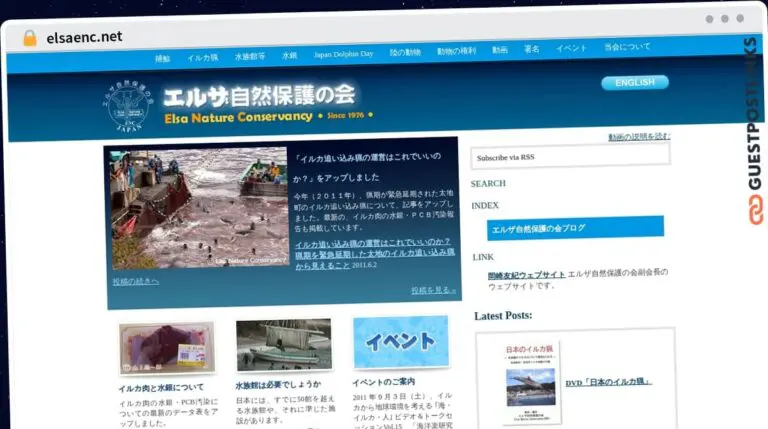Image resolution: width=768 pixels, height=429 pixels.
Task: Open the 投稿の続きへ link under photo
Action: (x=135, y=282)
